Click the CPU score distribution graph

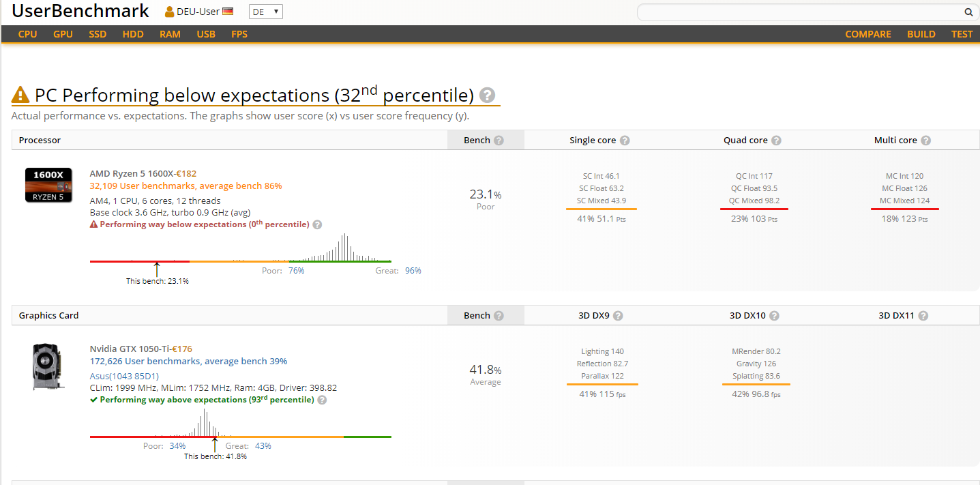(x=241, y=248)
